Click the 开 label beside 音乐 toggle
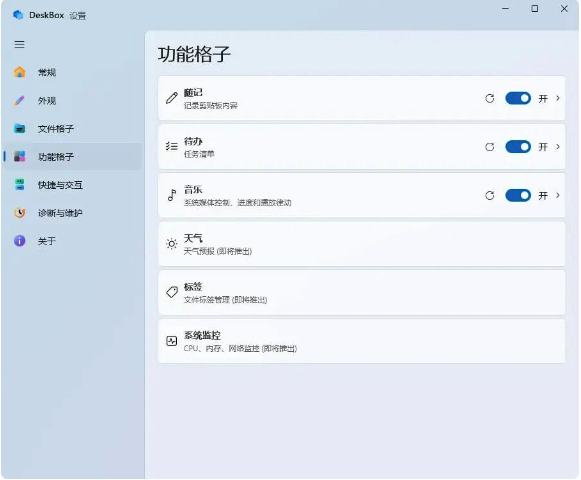The image size is (581, 480). pyautogui.click(x=543, y=196)
